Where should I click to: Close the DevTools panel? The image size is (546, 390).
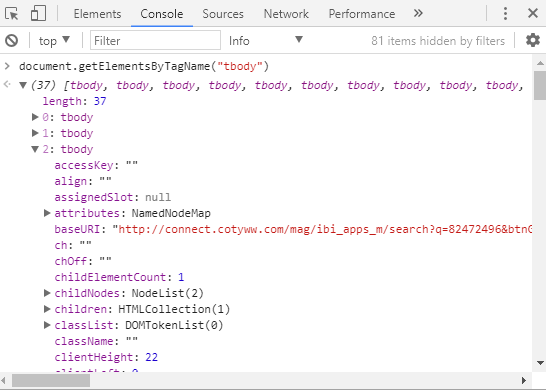[533, 14]
